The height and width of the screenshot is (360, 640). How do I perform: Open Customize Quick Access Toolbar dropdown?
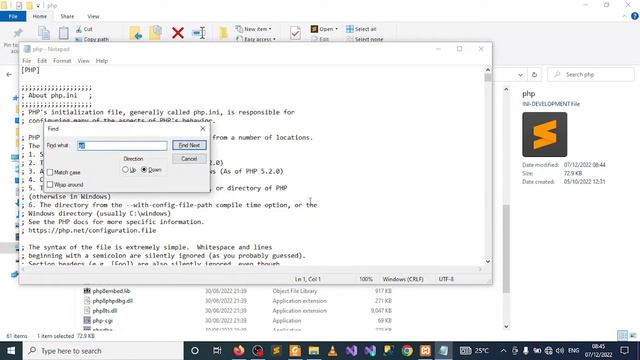(x=38, y=6)
